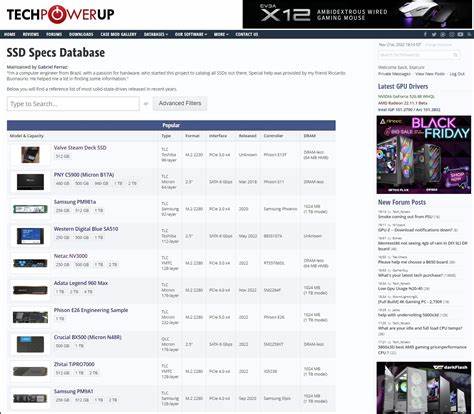Open the Valve Steam Deck SSD thumbnail
This screenshot has width=474, height=414.
point(30,155)
